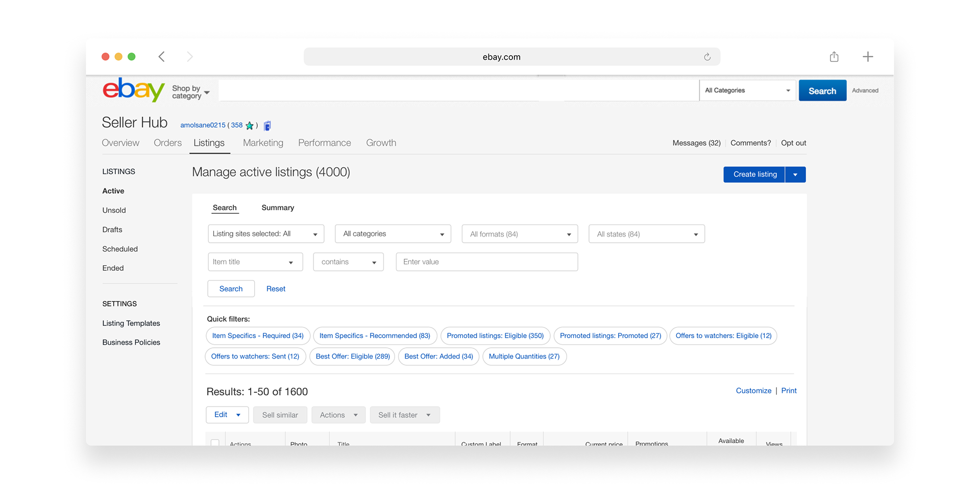Open the Edit dropdown button
The height and width of the screenshot is (484, 980).
[x=227, y=415]
